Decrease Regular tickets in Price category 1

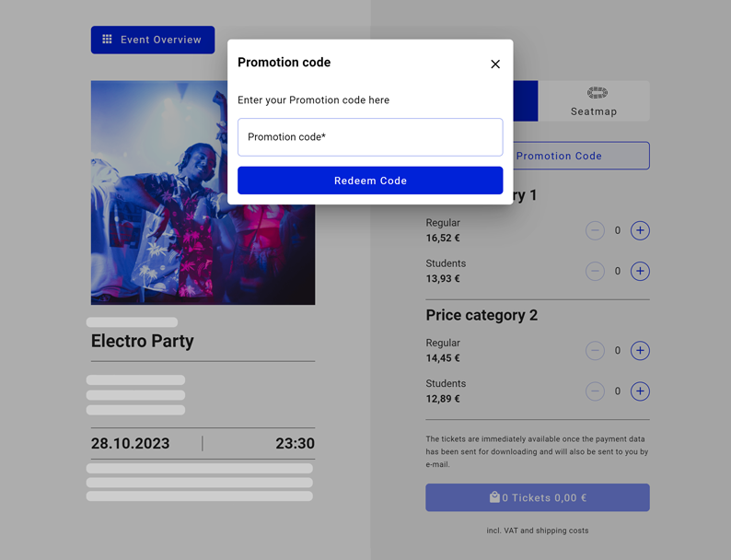point(595,230)
